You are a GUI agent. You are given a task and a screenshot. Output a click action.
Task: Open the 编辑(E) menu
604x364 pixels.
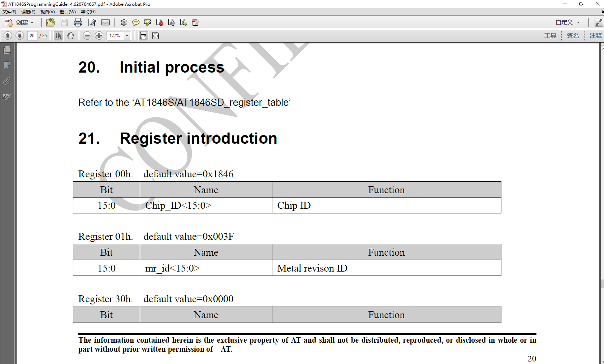pyautogui.click(x=28, y=12)
